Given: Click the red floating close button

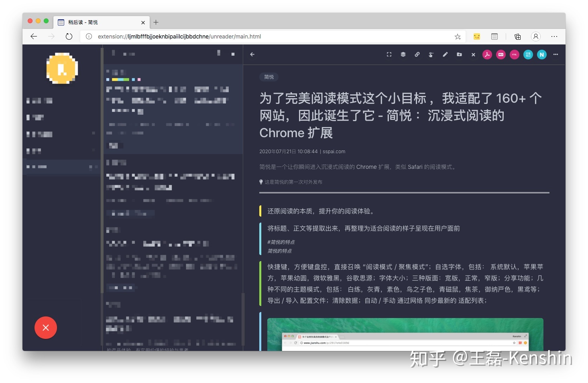Looking at the screenshot, I should [46, 328].
